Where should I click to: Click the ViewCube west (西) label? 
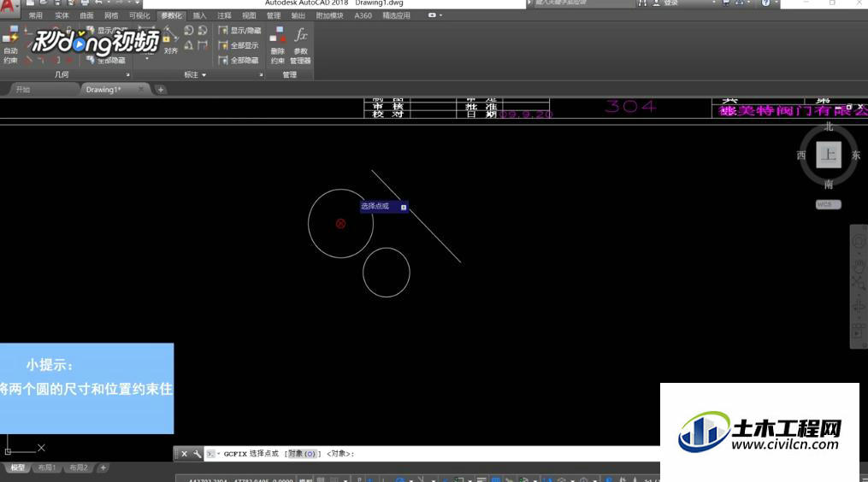click(x=801, y=156)
